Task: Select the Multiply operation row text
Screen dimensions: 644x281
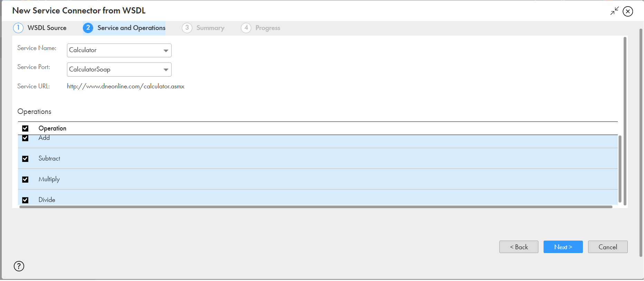Action: 49,179
